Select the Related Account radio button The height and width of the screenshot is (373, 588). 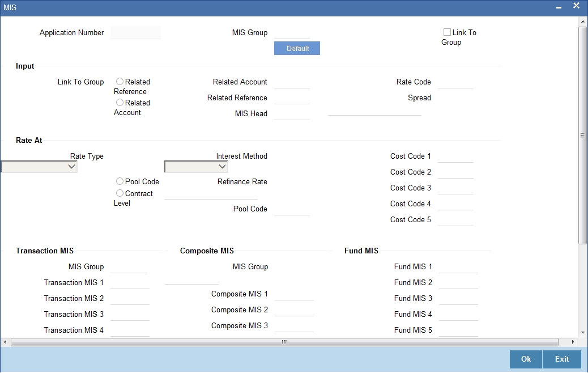click(120, 103)
